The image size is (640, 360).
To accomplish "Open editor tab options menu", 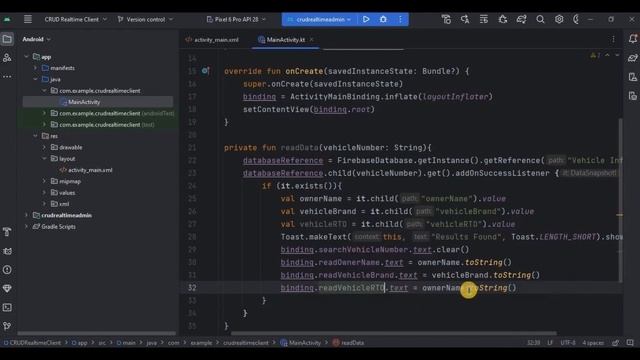I will tap(613, 39).
